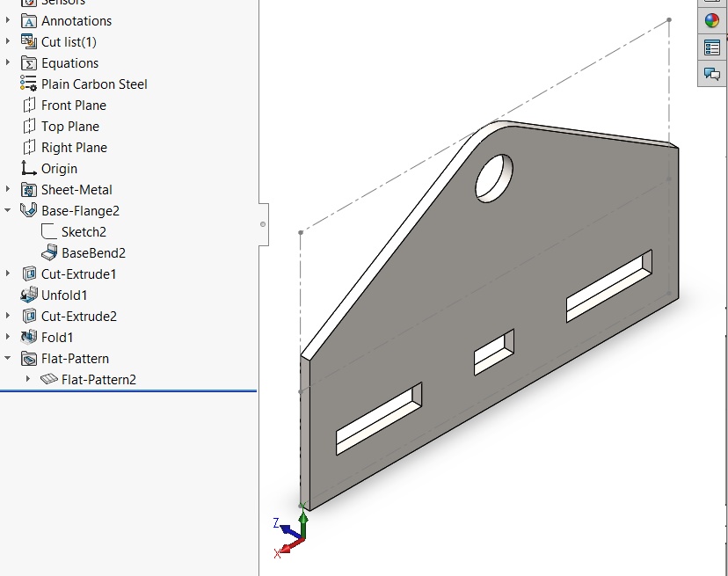Expand the Annotations node
The image size is (728, 576).
click(x=7, y=20)
